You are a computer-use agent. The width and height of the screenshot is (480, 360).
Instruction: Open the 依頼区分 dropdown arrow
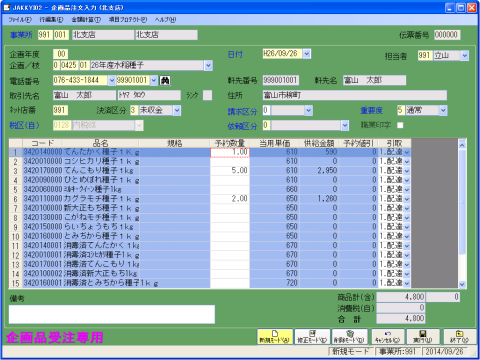tap(345, 126)
